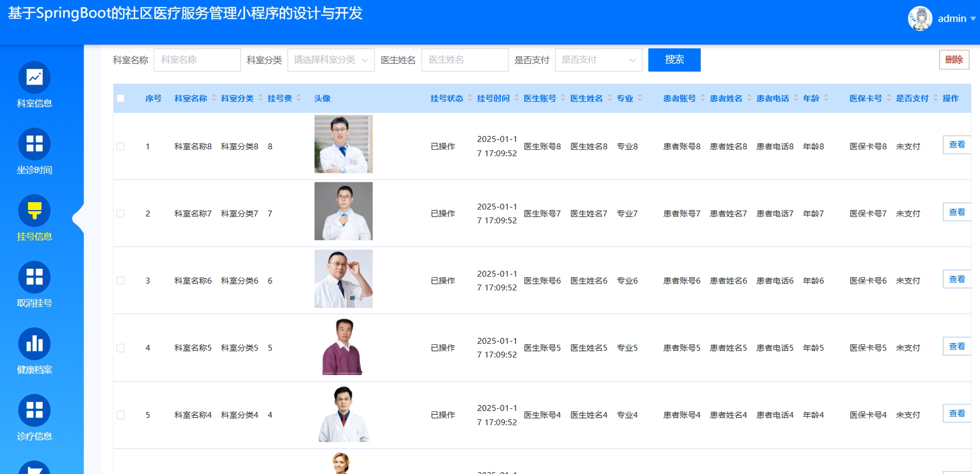
Task: Open doctor photo in row 科室名称6
Action: pyautogui.click(x=343, y=279)
